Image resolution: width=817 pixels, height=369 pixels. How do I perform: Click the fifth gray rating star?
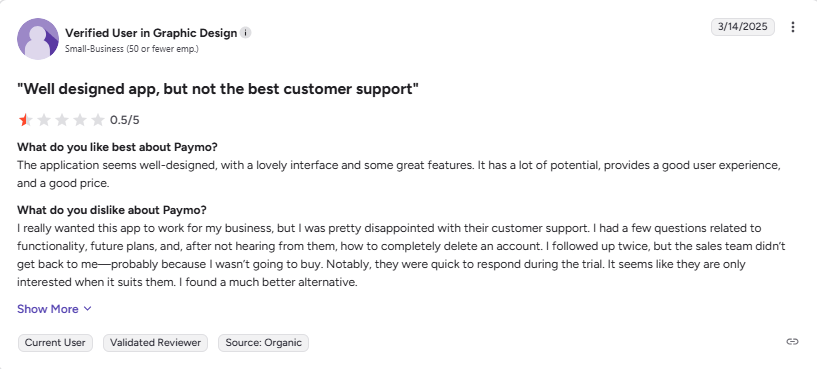pos(98,120)
